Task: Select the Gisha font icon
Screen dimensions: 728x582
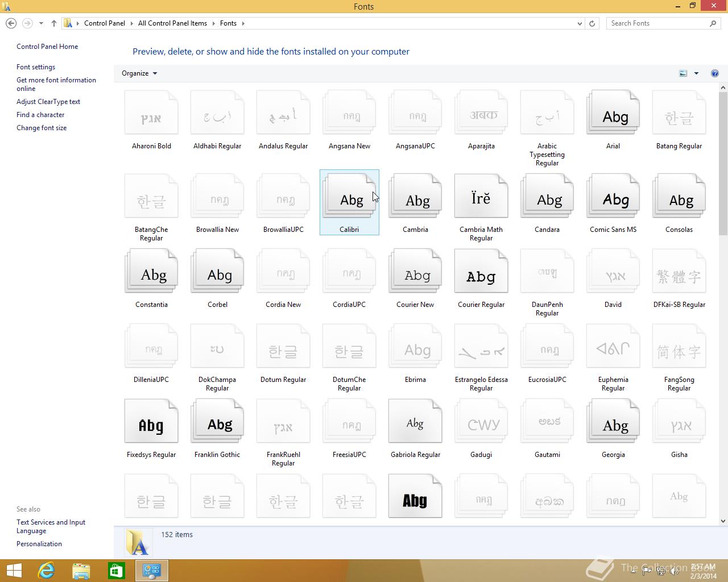Action: click(679, 422)
